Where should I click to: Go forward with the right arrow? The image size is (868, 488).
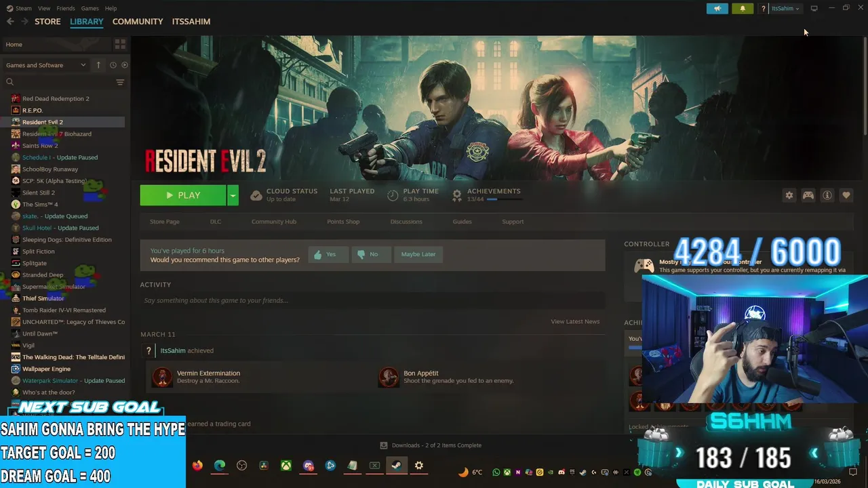click(x=24, y=22)
